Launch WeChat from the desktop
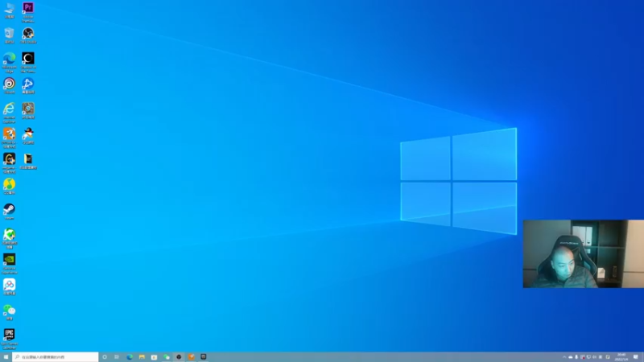The width and height of the screenshot is (644, 362). (9, 312)
